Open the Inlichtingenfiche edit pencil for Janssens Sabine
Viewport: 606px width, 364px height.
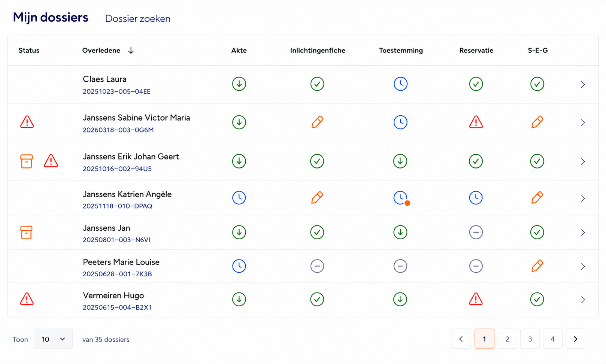(317, 122)
